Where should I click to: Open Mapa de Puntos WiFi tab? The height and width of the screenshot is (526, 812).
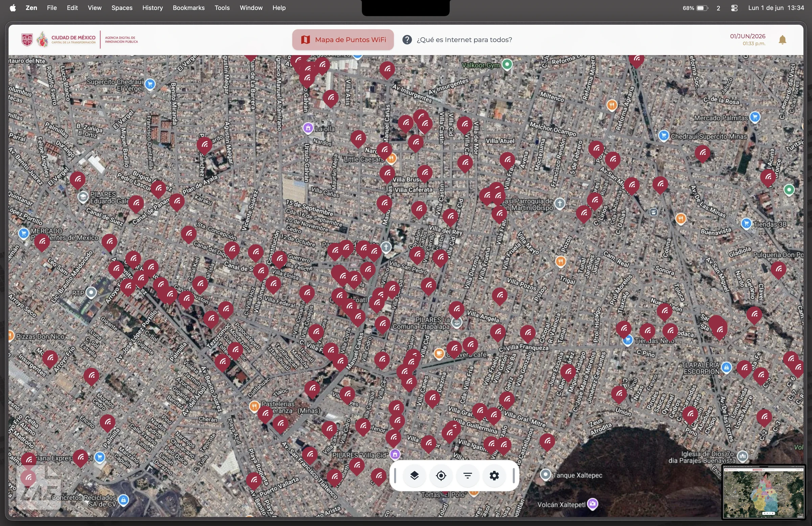tap(343, 40)
